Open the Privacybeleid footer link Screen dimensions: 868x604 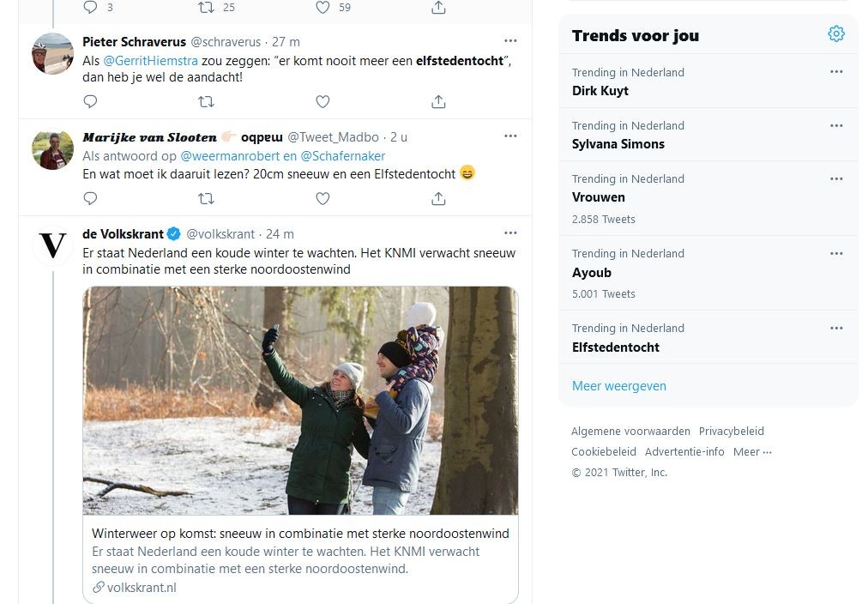[x=732, y=432]
